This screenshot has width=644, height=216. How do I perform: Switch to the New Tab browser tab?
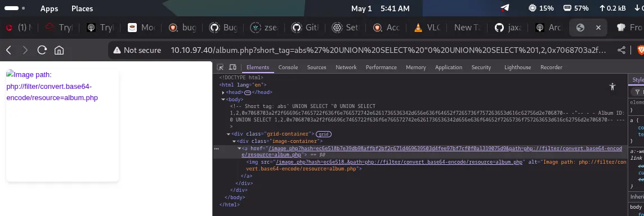point(467,28)
